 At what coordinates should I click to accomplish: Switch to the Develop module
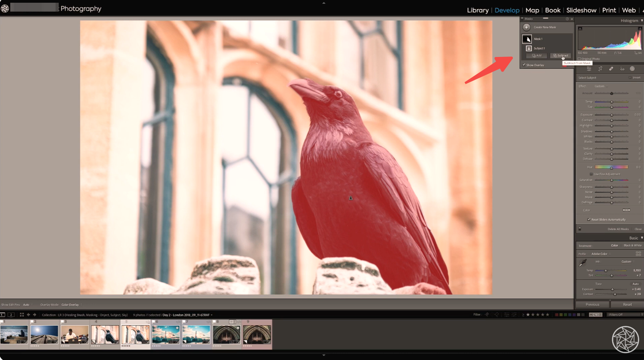pos(507,10)
